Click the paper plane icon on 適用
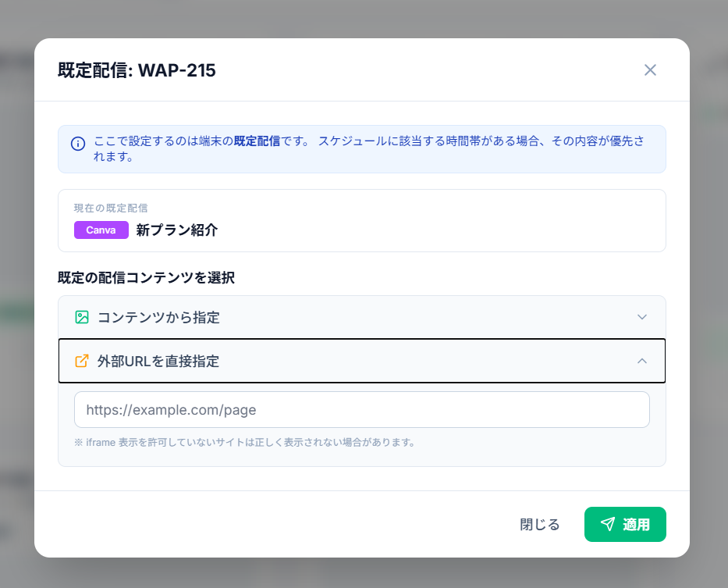 607,524
